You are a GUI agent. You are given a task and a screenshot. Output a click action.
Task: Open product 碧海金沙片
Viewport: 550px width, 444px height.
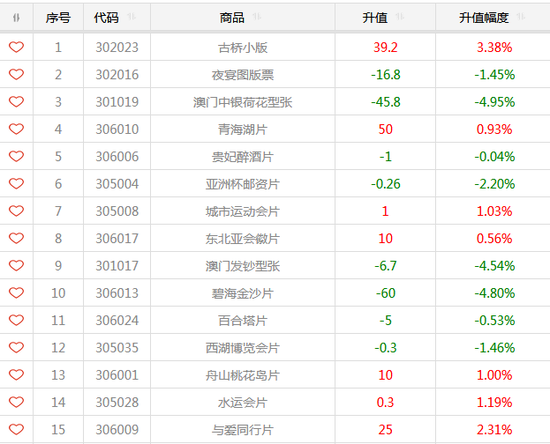click(243, 293)
